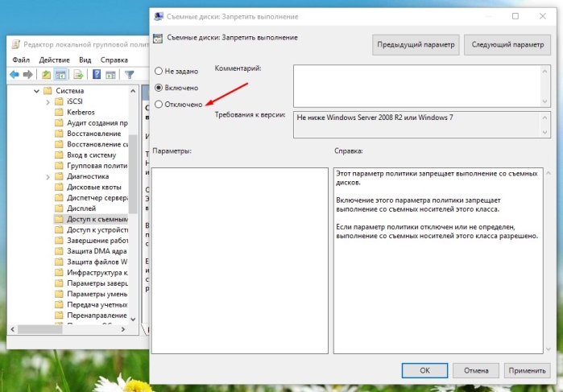Toggle the Action pane toolbar icon
563x392 pixels.
110,75
